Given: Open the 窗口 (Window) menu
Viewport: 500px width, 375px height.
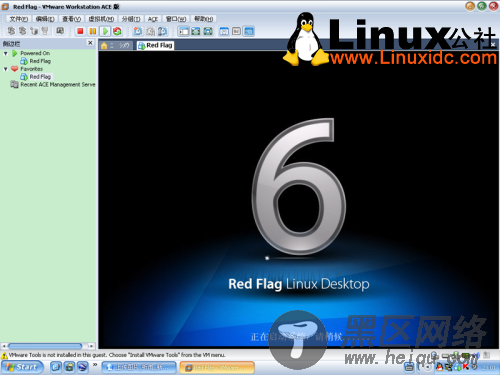Looking at the screenshot, I should pos(176,19).
